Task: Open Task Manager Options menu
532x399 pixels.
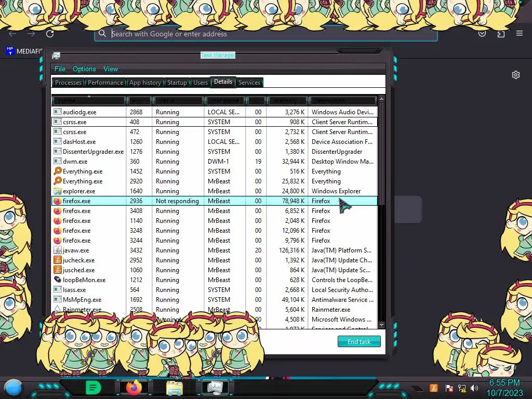Action: pos(84,69)
